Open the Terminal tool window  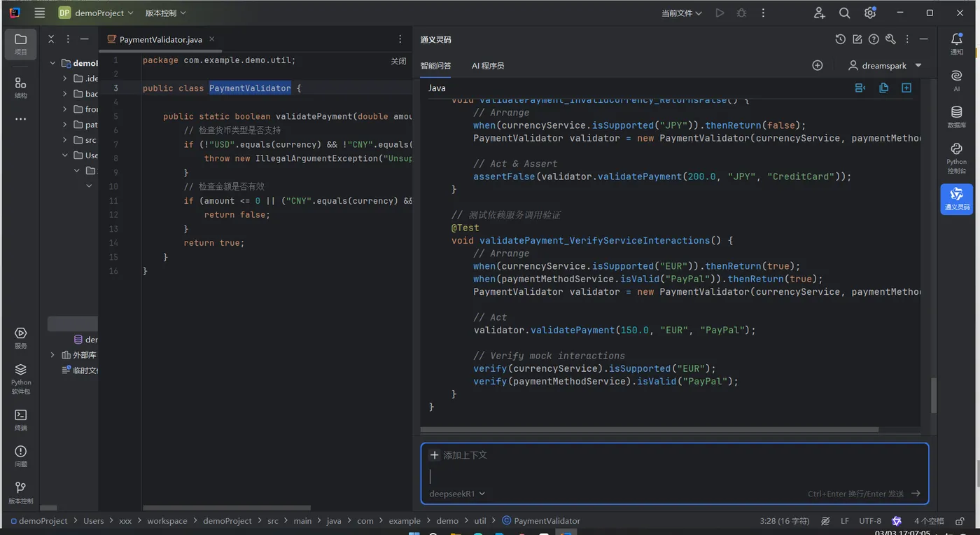[21, 419]
